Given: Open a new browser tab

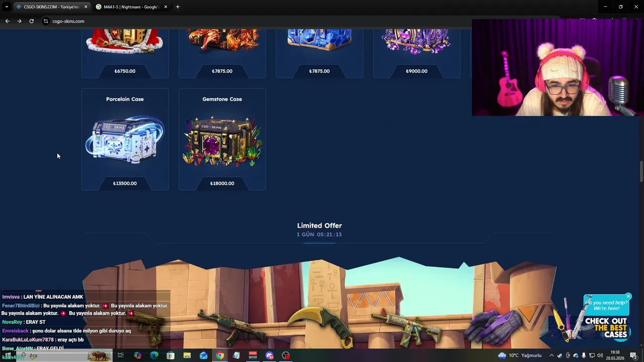Looking at the screenshot, I should [x=178, y=7].
